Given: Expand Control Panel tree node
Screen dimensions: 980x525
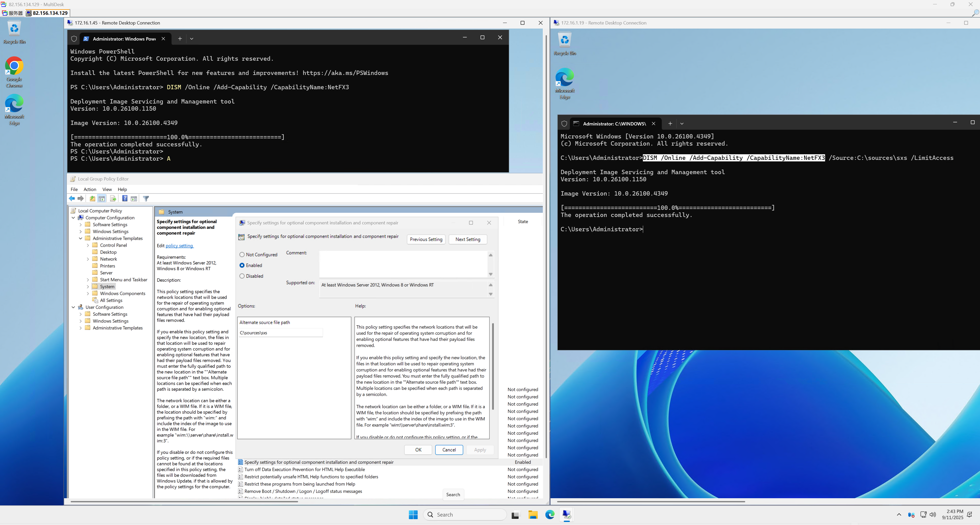Looking at the screenshot, I should coord(88,245).
